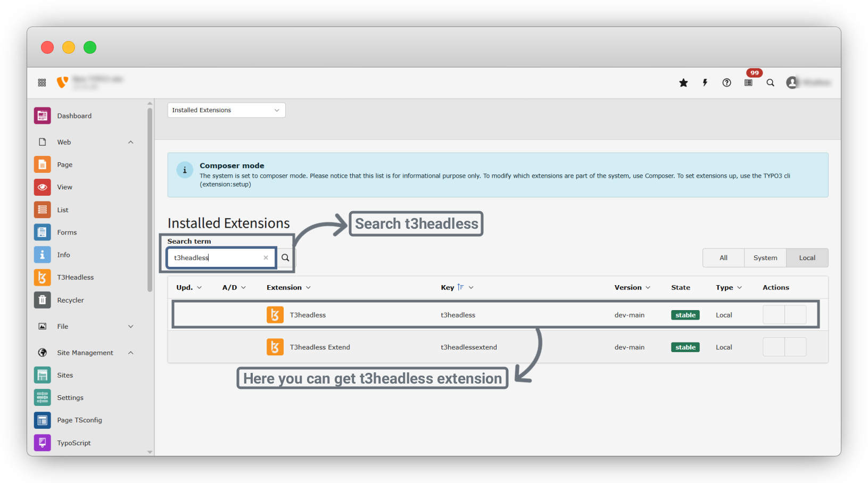Click the search term input field
The image size is (868, 483).
217,257
